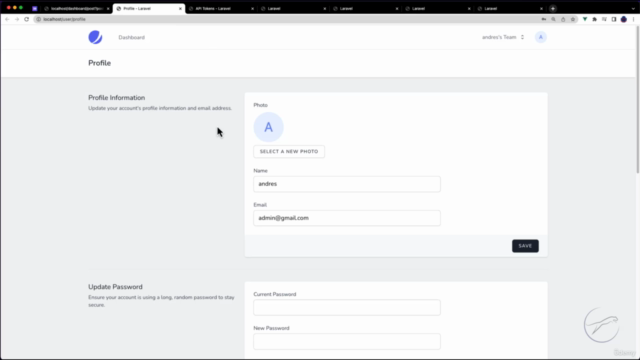This screenshot has height=360, width=640.
Task: Open the tab search chevron
Action: pyautogui.click(x=633, y=9)
